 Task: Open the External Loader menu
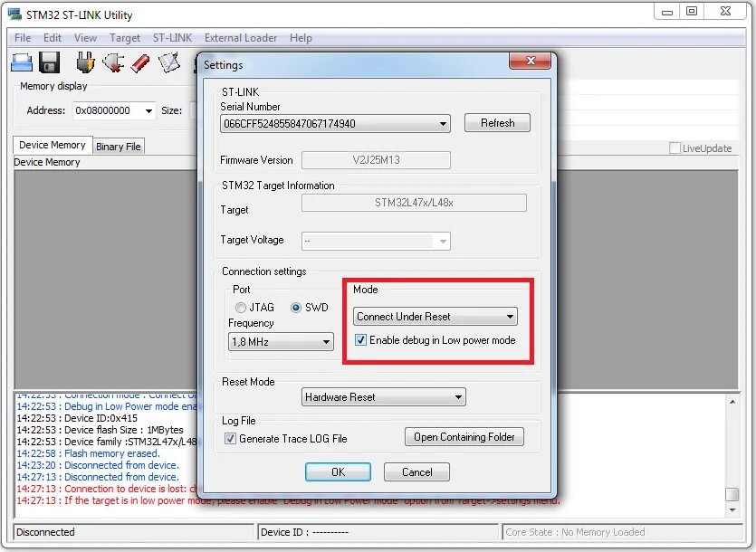coord(241,38)
